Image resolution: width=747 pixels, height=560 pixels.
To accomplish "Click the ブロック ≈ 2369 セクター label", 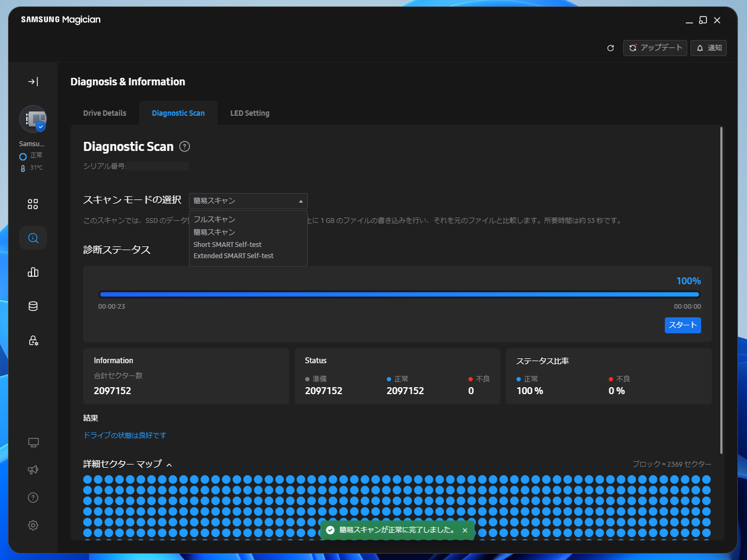I will coord(672,464).
